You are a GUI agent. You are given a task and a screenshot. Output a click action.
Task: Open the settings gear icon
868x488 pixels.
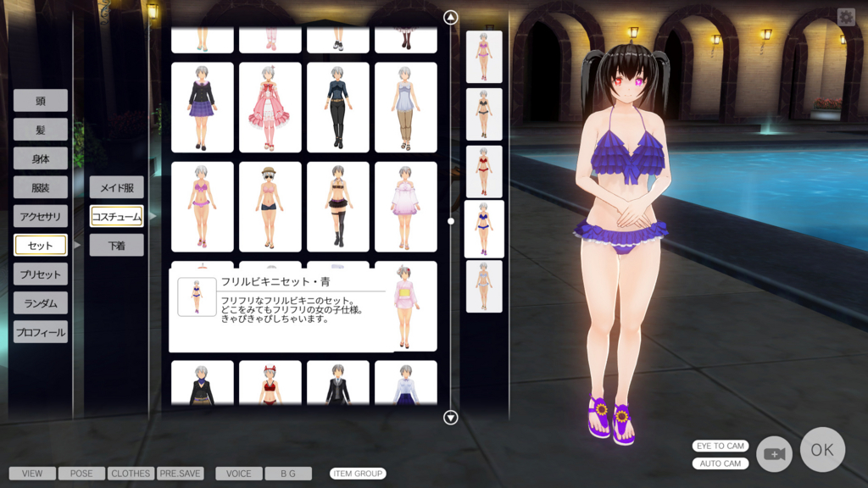(846, 17)
